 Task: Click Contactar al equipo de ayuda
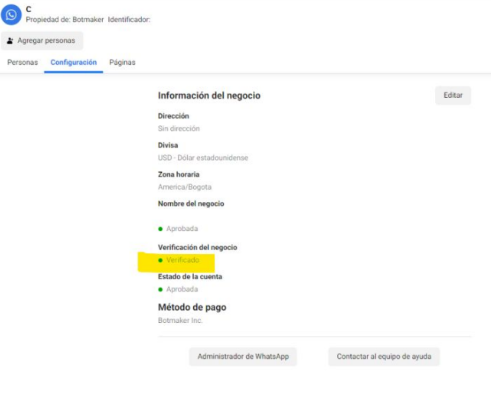[384, 357]
